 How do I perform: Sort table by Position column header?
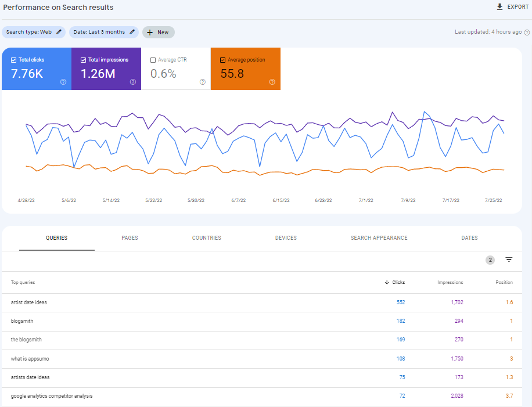pos(504,282)
